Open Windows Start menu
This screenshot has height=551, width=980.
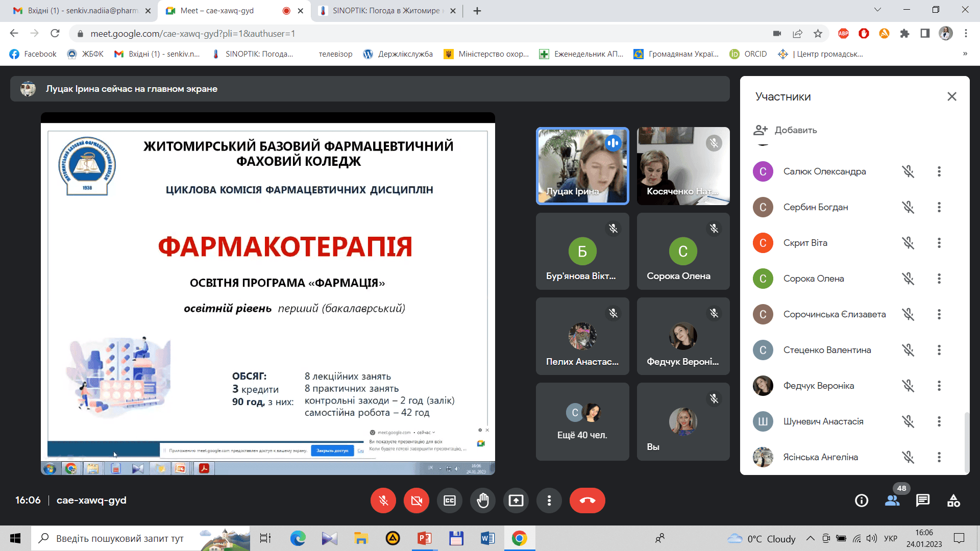pos(15,538)
